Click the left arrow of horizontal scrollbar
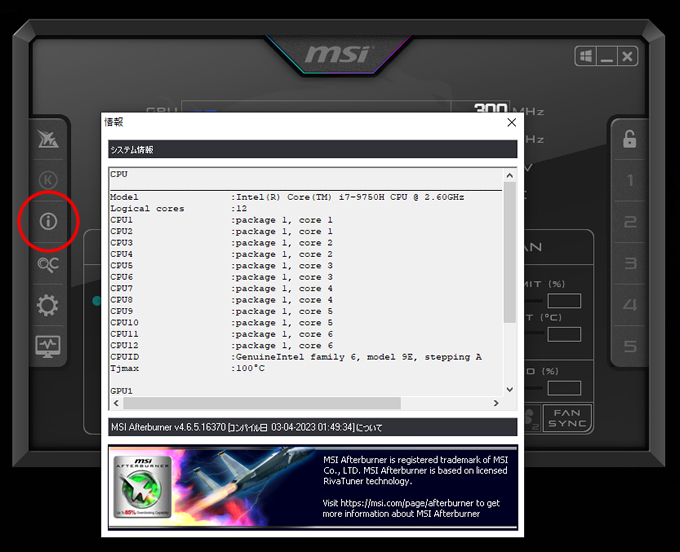 pos(116,403)
